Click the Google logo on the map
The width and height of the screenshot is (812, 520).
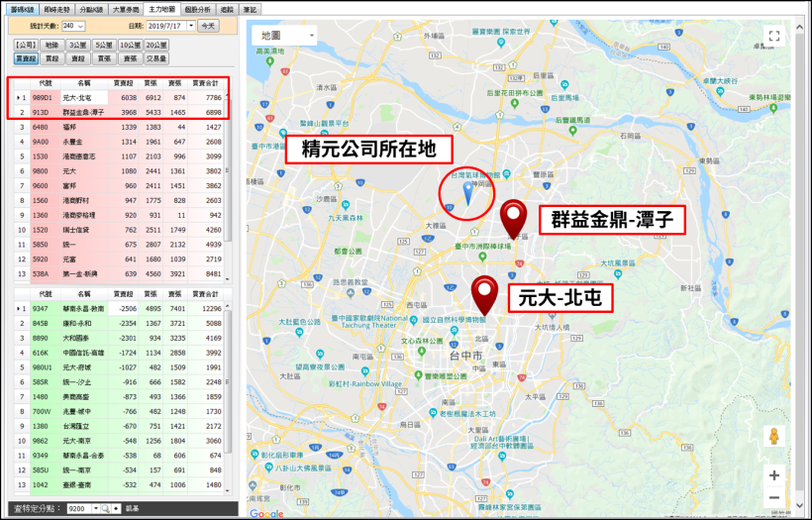click(266, 513)
